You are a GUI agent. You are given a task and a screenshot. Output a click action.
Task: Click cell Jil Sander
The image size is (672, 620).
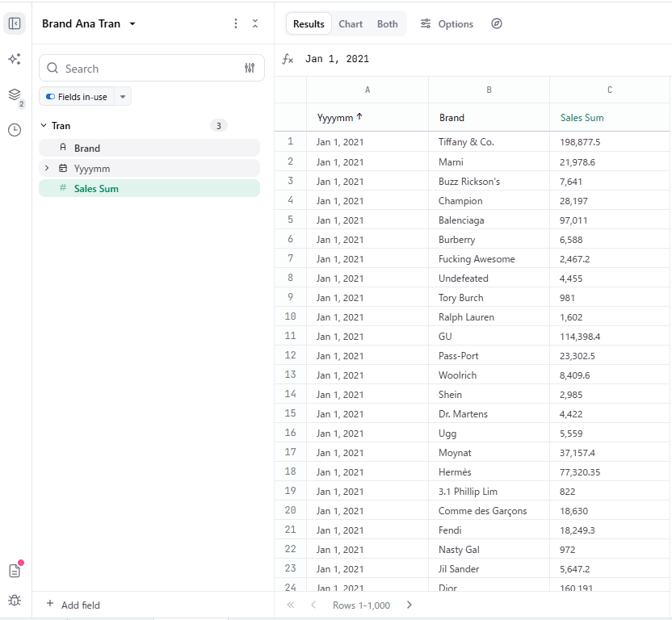click(x=489, y=568)
